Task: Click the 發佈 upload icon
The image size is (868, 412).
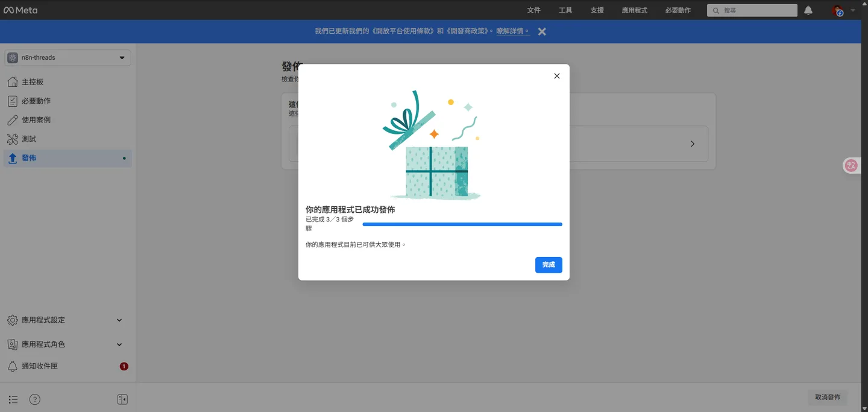Action: tap(13, 158)
